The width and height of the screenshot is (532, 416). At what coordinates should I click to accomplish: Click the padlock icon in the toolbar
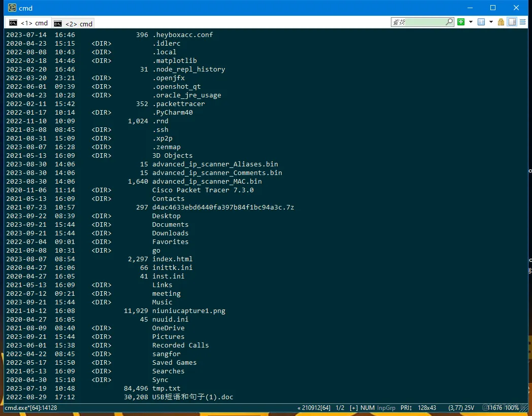501,22
